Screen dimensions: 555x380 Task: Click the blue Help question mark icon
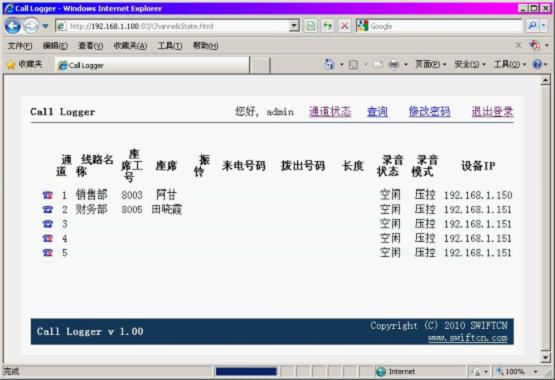click(x=537, y=64)
